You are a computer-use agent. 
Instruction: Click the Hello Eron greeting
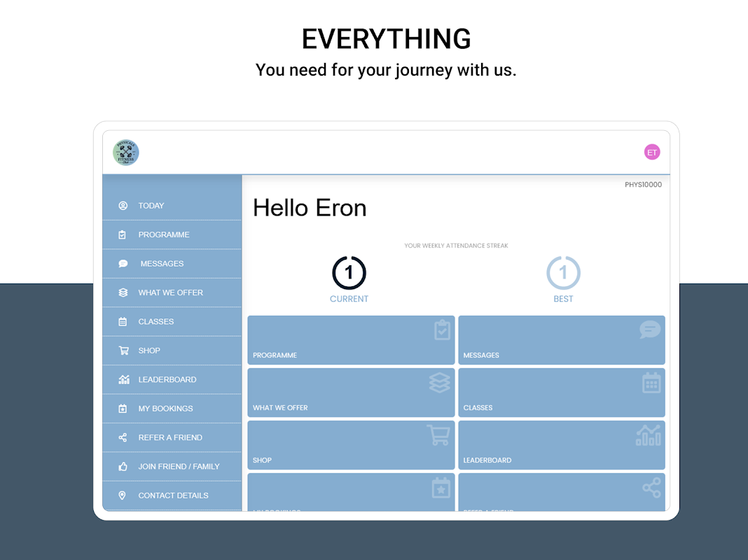310,208
